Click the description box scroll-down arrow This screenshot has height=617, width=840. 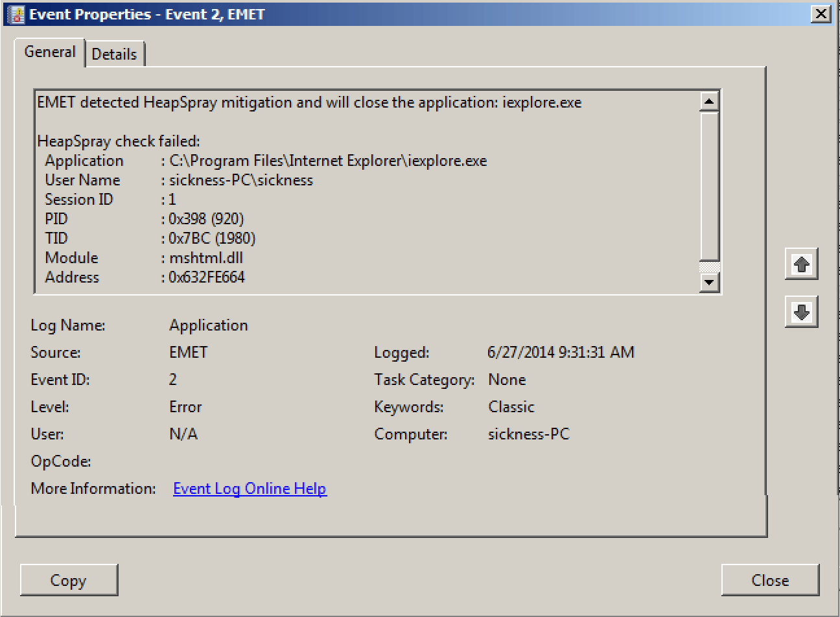point(709,282)
